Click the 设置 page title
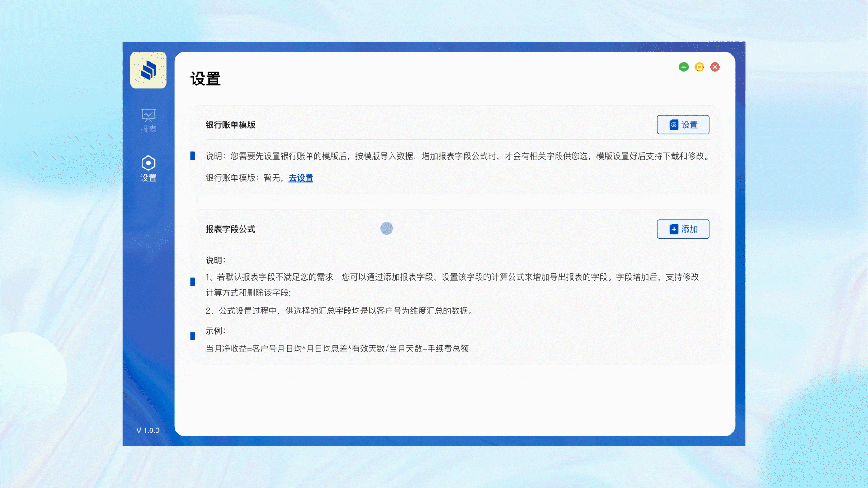Image resolution: width=868 pixels, height=488 pixels. click(x=205, y=79)
